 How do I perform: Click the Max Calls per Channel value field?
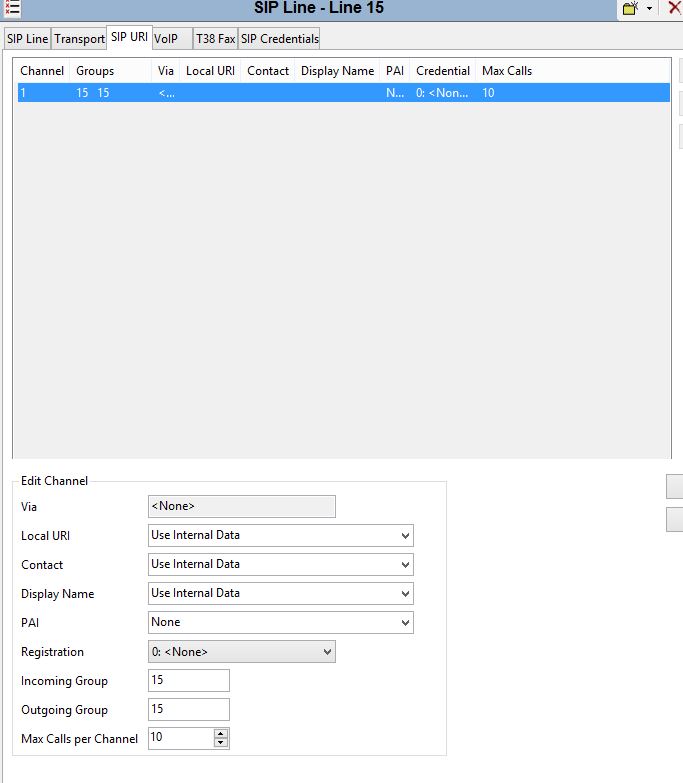181,738
